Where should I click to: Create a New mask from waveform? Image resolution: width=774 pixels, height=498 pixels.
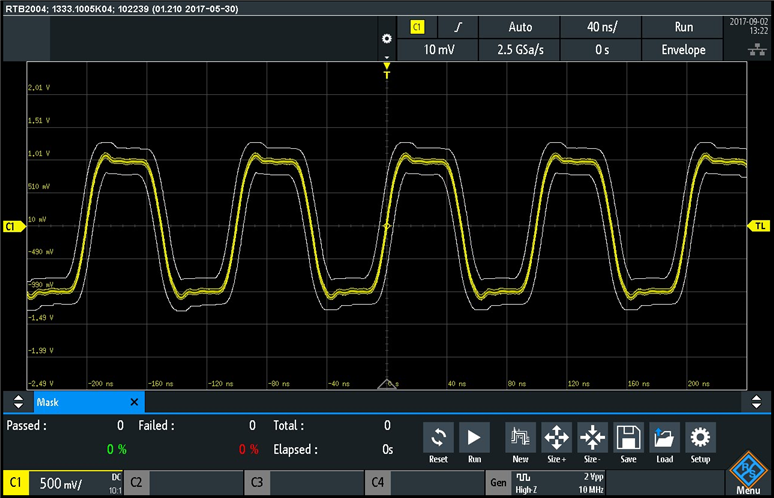[x=520, y=441]
